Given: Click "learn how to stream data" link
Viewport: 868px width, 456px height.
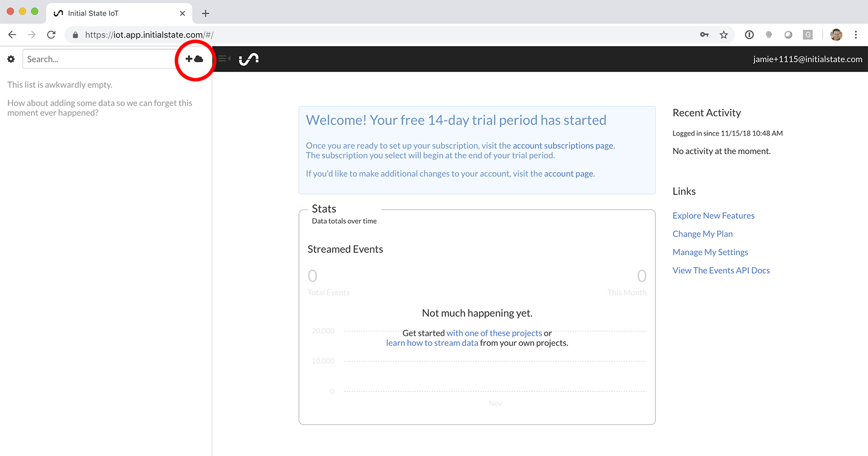Looking at the screenshot, I should (432, 343).
